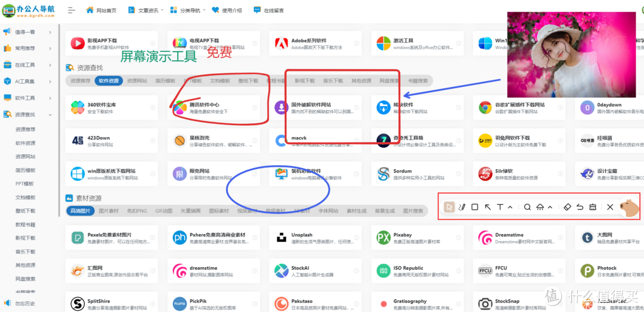Activate the spotlight tool

[x=540, y=207]
